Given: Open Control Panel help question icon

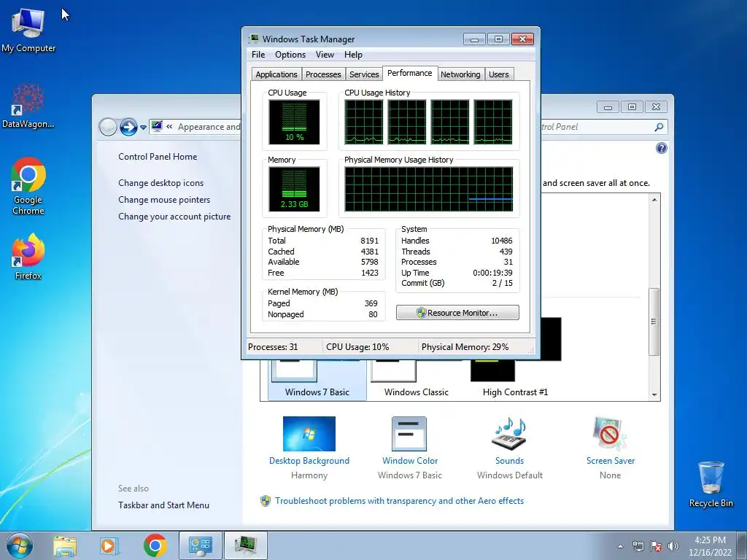Looking at the screenshot, I should coord(661,148).
